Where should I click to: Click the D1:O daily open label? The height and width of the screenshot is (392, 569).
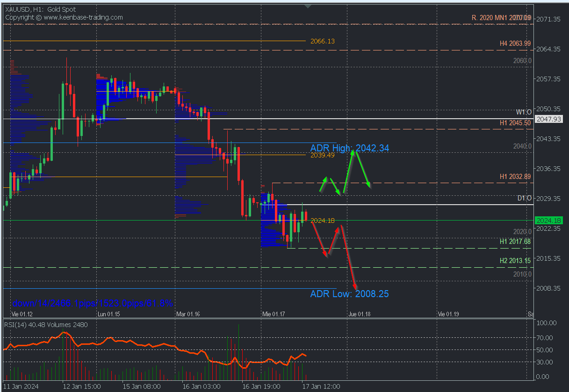pos(525,198)
